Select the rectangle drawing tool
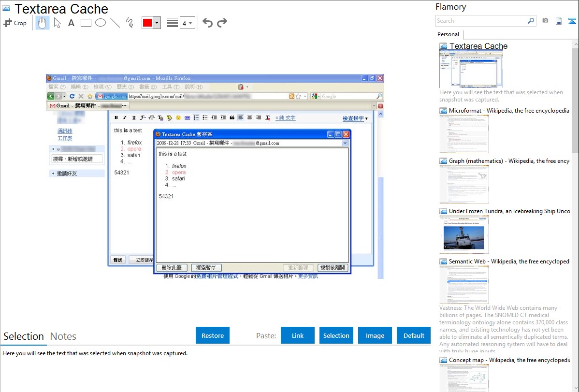 tap(86, 23)
